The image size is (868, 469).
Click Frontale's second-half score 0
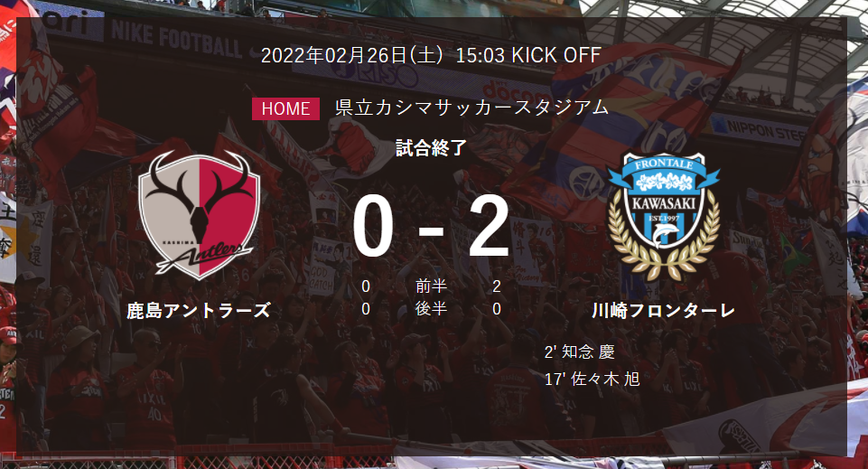497,309
